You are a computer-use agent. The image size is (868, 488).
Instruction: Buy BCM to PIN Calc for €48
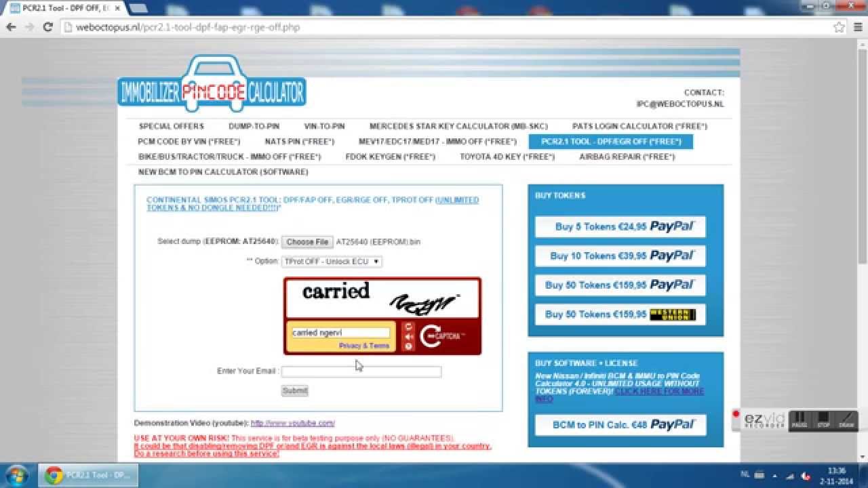click(620, 424)
